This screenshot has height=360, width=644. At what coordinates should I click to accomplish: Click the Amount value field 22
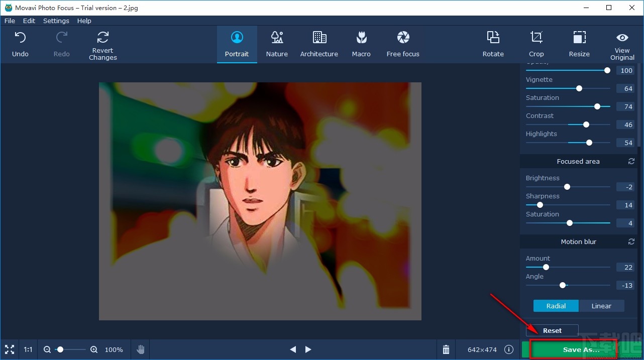tap(625, 267)
